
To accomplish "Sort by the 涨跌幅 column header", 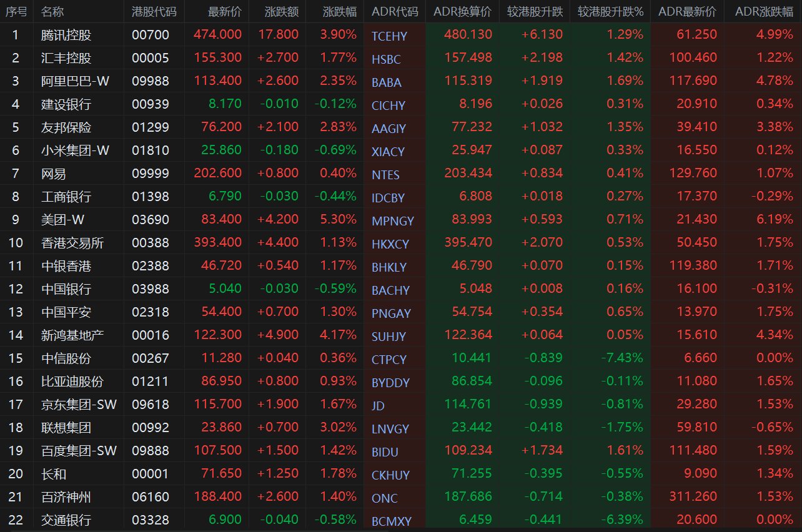I will (x=340, y=12).
